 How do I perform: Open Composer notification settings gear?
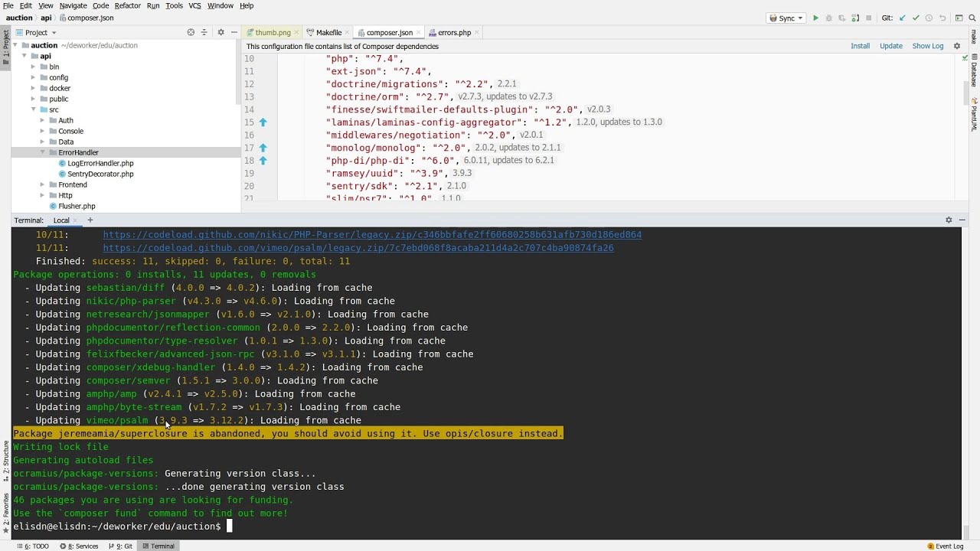coord(956,46)
